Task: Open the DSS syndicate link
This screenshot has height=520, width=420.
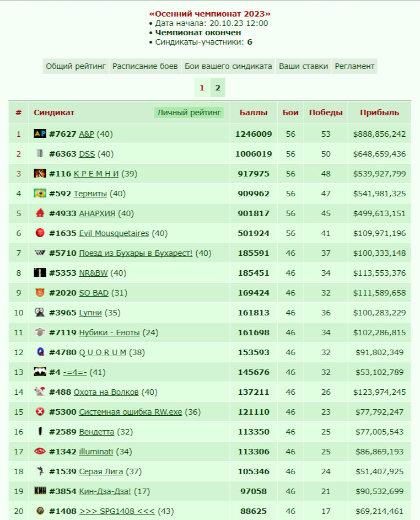Action: click(x=87, y=154)
